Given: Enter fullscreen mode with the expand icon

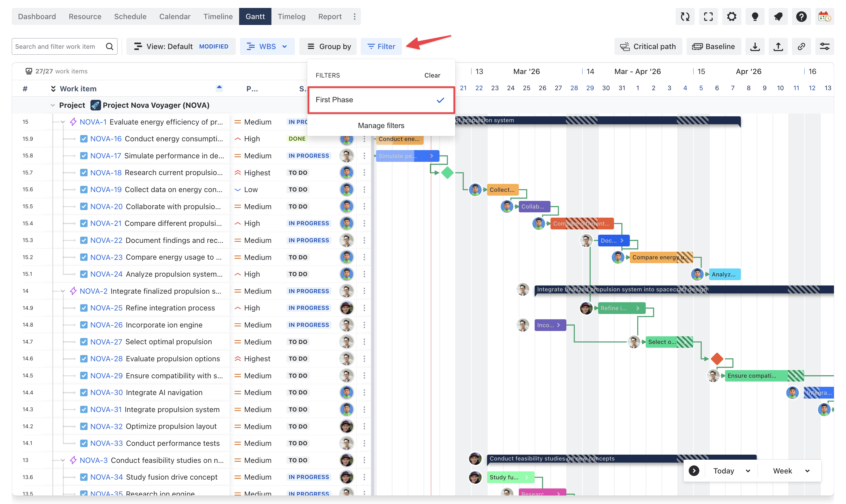Looking at the screenshot, I should click(709, 16).
